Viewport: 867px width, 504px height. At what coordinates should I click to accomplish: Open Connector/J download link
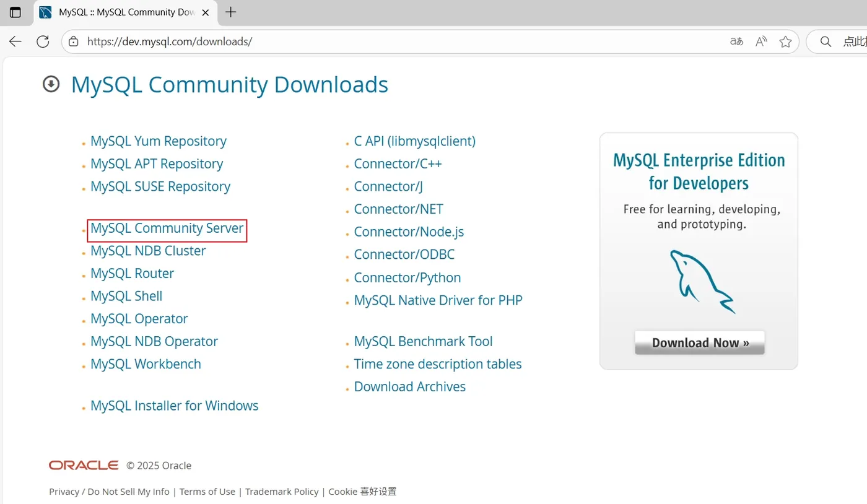coord(388,186)
